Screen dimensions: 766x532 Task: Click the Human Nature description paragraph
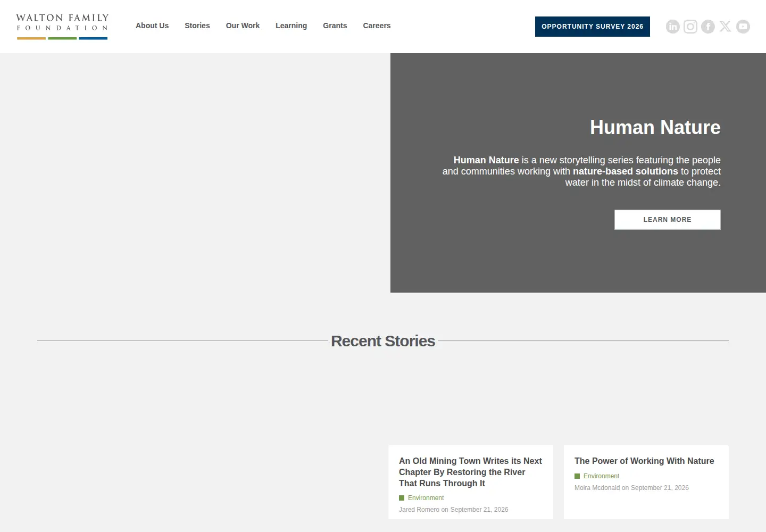point(581,171)
